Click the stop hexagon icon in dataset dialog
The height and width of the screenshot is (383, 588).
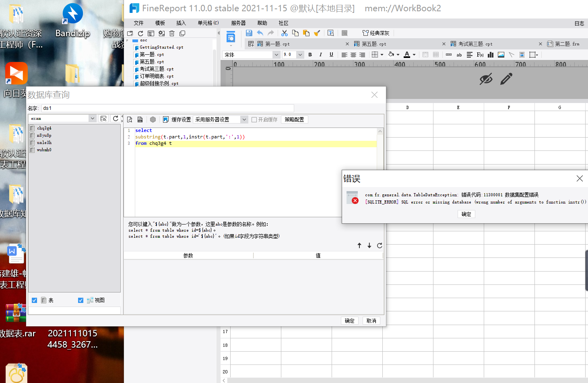pos(153,119)
